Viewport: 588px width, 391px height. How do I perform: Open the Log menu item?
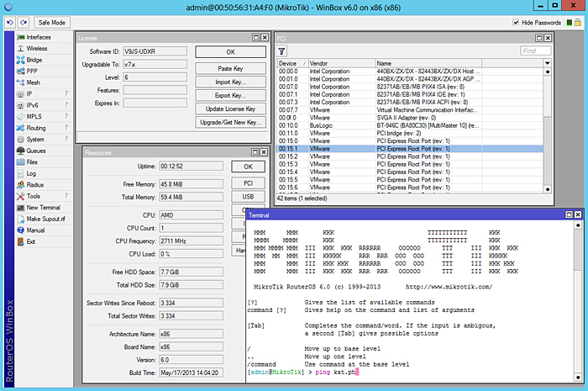31,173
